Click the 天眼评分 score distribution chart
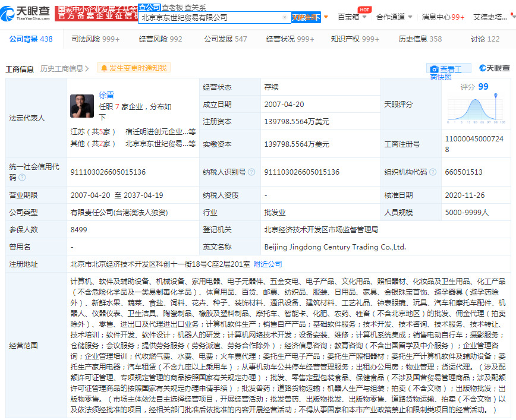The image size is (516, 420). pos(476,109)
